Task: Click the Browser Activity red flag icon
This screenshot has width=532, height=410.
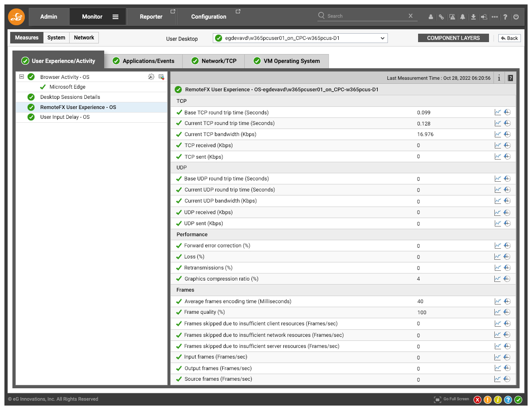Action: (x=161, y=77)
